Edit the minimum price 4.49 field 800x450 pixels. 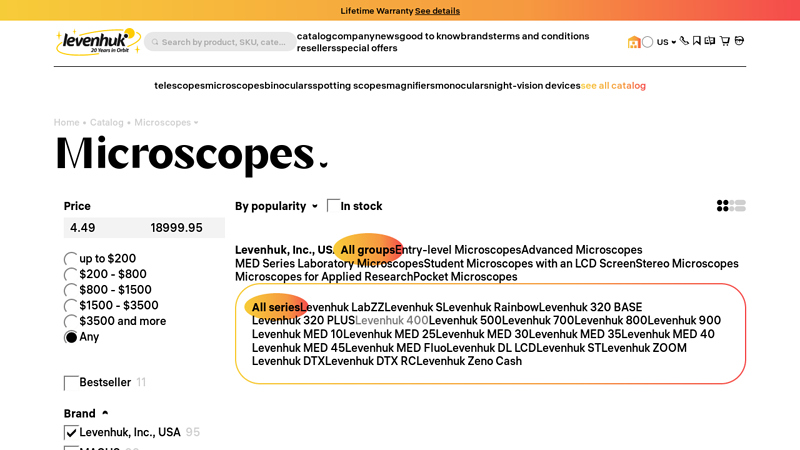click(x=104, y=228)
